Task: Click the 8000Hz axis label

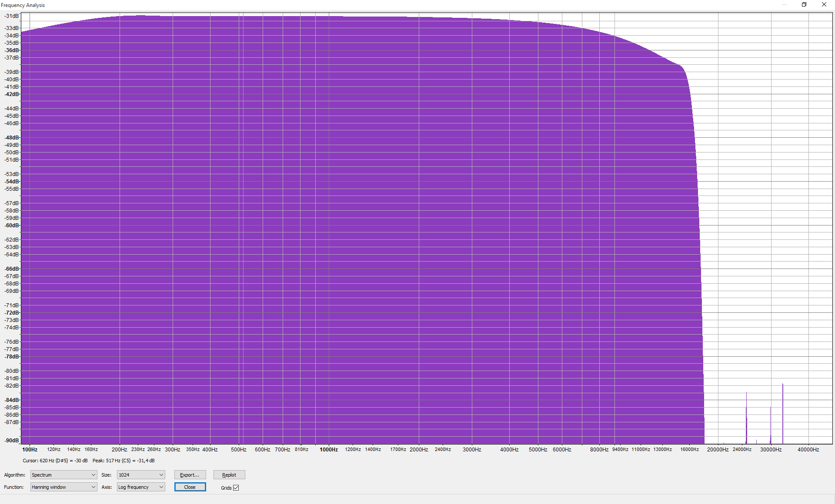Action: point(599,450)
